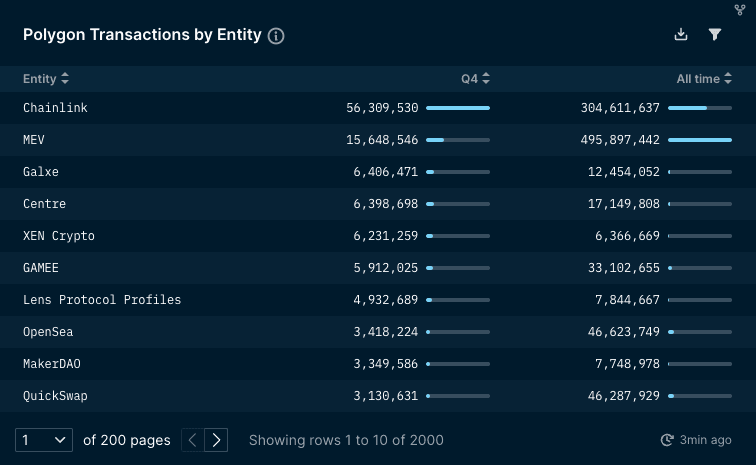Select the Chainlink row

tap(56, 108)
